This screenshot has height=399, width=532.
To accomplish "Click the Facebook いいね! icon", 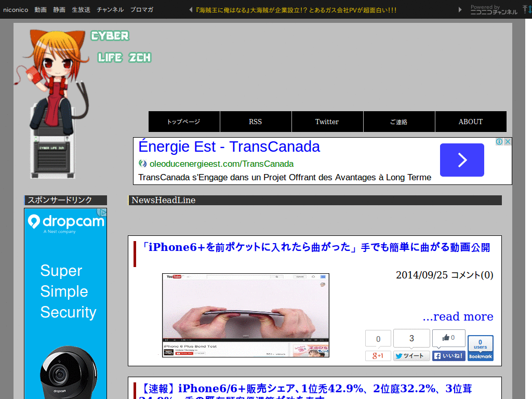I will click(436, 355).
